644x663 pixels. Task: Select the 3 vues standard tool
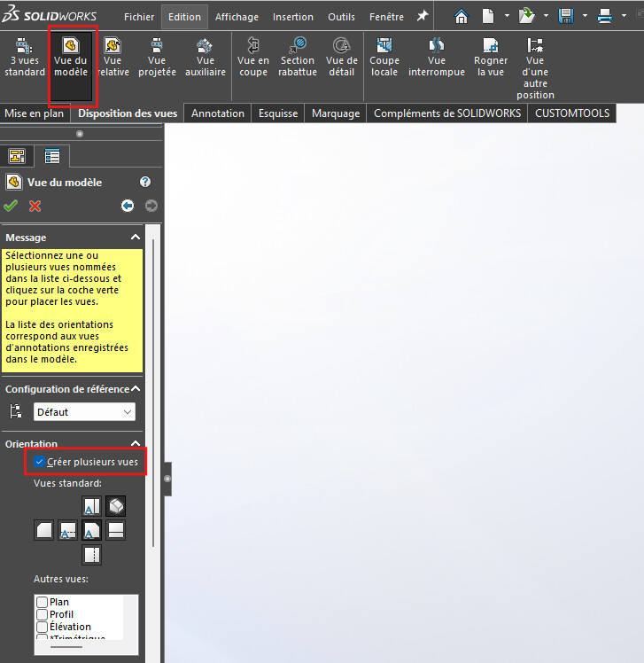(x=24, y=58)
